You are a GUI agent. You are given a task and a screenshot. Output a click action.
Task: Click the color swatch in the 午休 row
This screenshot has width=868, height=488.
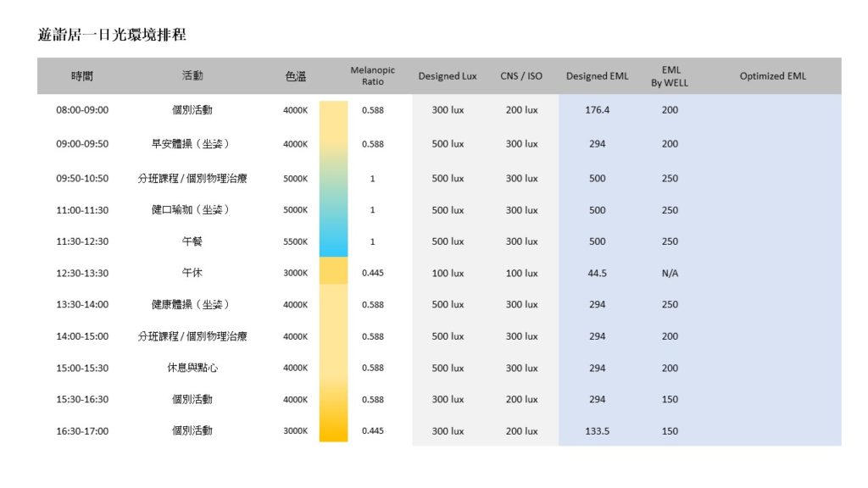pyautogui.click(x=333, y=271)
